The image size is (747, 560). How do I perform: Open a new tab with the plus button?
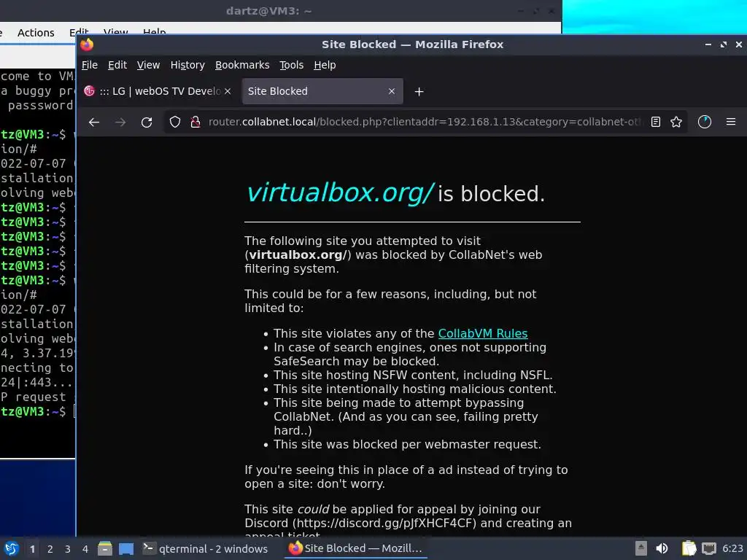[419, 91]
